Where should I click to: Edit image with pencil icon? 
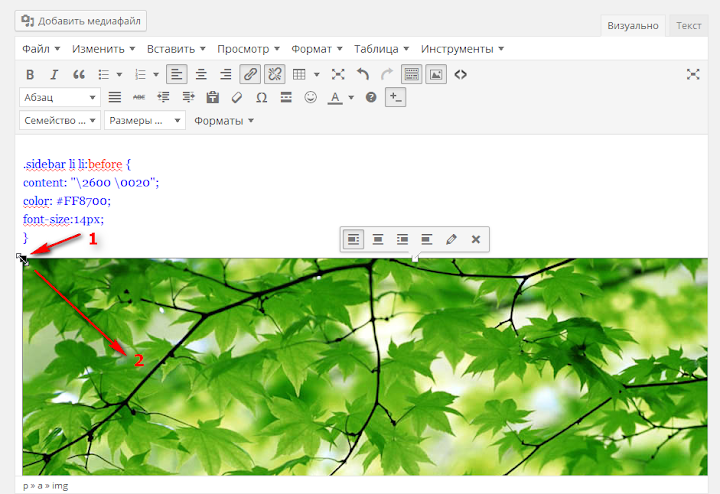point(451,239)
